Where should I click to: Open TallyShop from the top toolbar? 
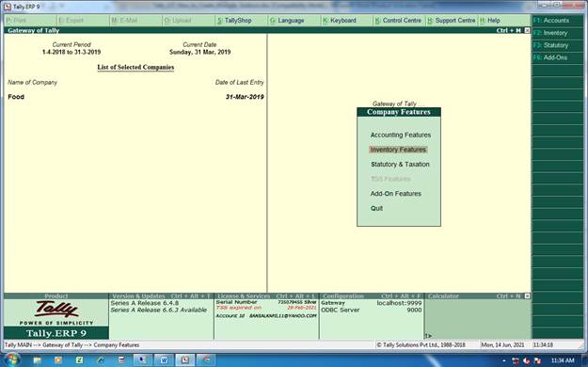click(235, 21)
